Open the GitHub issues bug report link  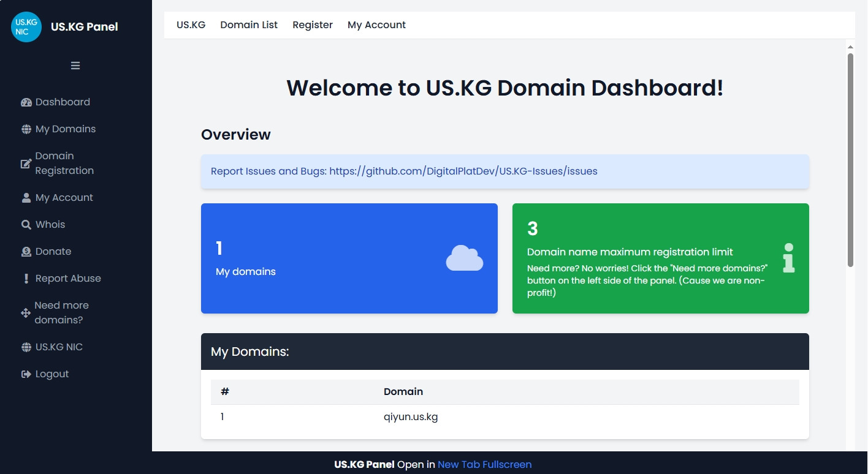(x=463, y=171)
